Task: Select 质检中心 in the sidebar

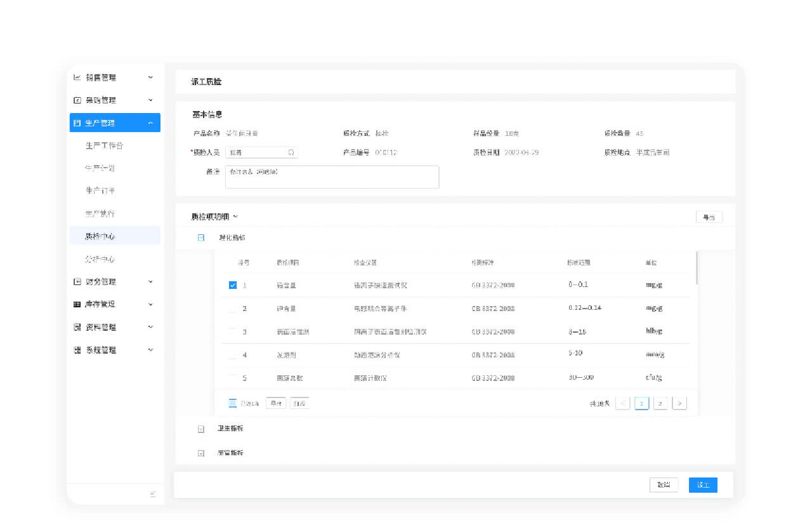Action: click(x=100, y=236)
